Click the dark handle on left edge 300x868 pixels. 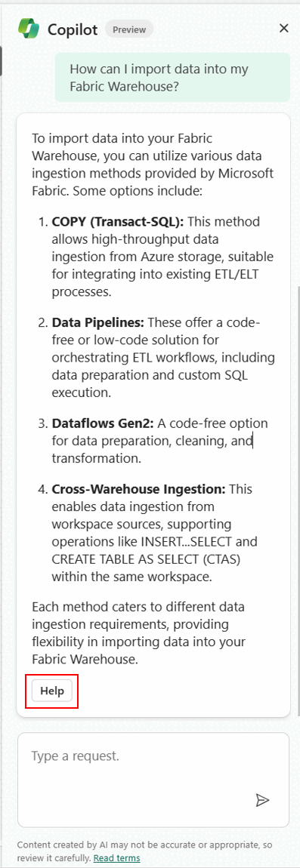pos(1,61)
